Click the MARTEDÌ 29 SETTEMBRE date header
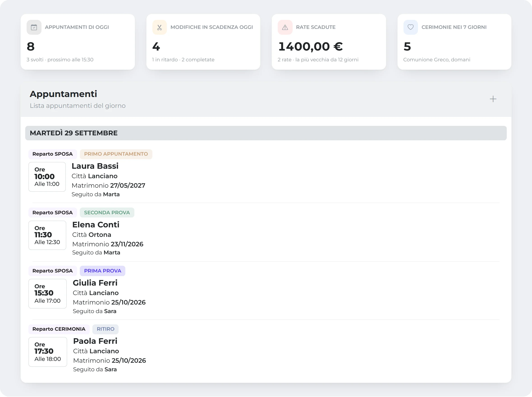Screen dimensions: 532x397 tap(266, 133)
